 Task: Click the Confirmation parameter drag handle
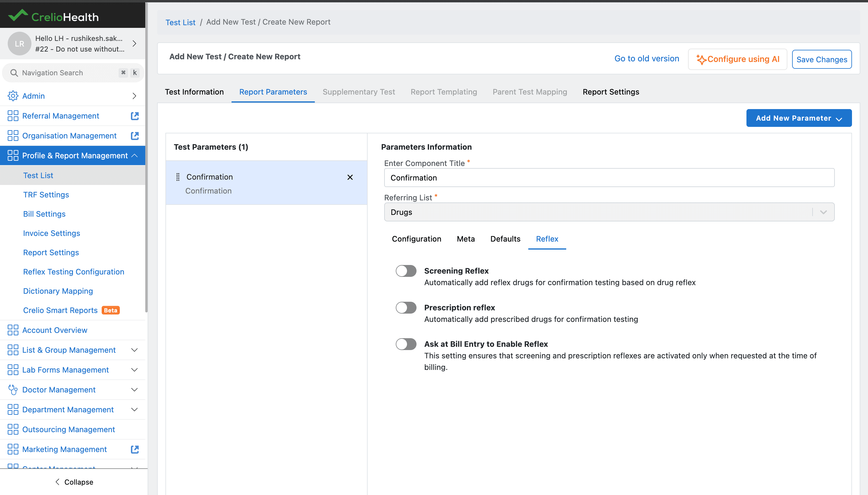178,177
